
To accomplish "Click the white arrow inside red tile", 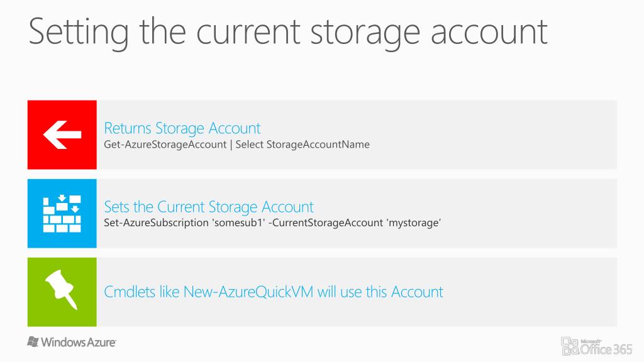I will pos(62,134).
